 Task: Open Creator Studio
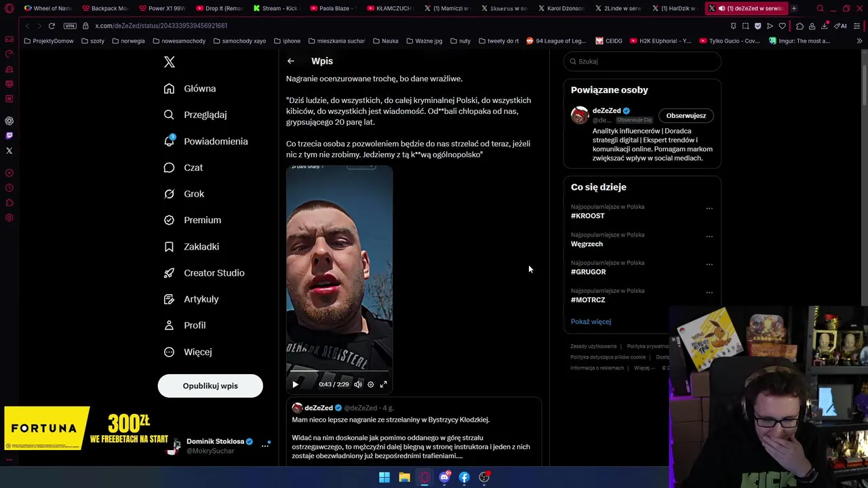coord(204,272)
